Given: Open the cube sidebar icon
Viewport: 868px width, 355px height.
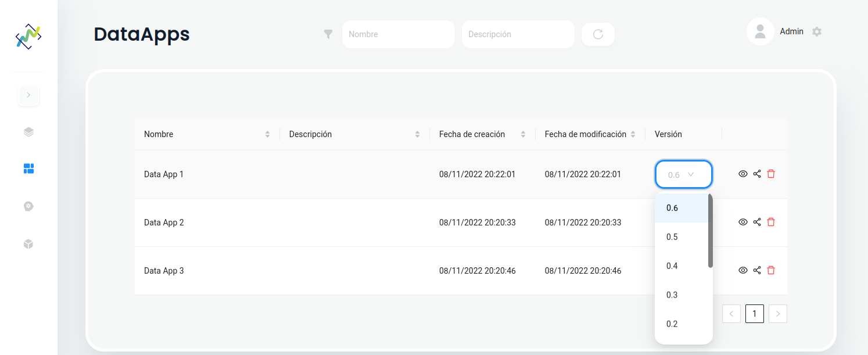Looking at the screenshot, I should click(x=28, y=244).
